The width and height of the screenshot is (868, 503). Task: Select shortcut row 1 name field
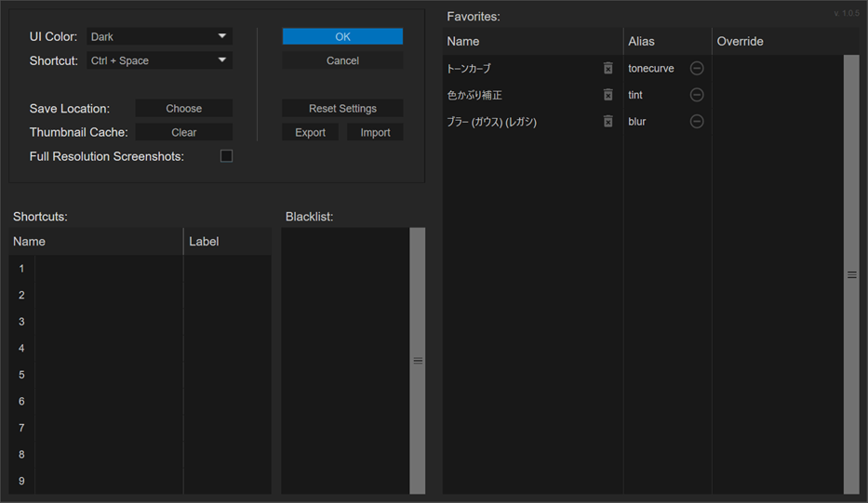click(x=108, y=269)
